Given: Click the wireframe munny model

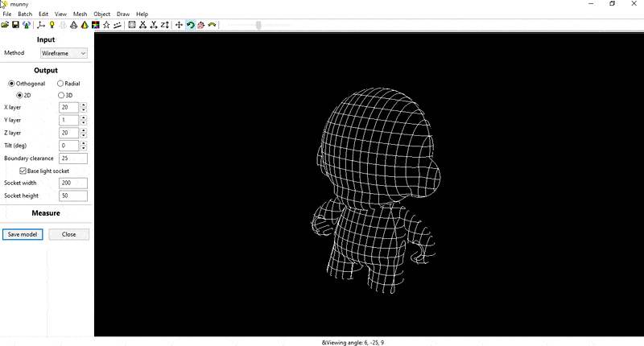Looking at the screenshot, I should (x=376, y=190).
